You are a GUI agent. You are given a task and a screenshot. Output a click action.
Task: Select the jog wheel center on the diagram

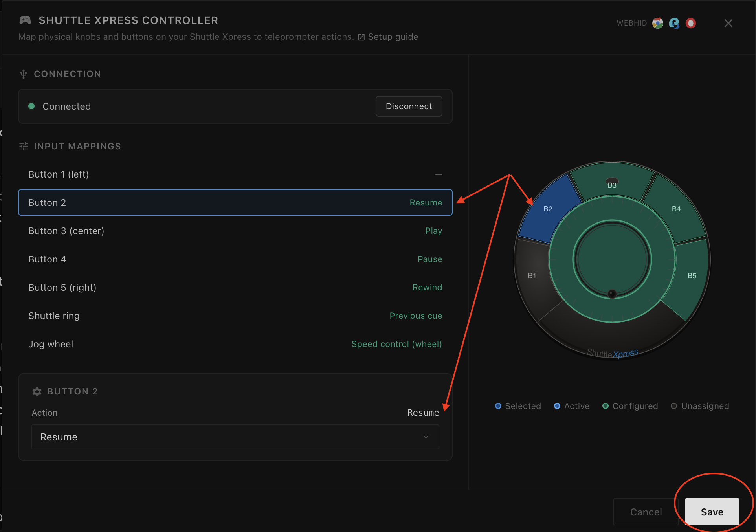coord(612,259)
